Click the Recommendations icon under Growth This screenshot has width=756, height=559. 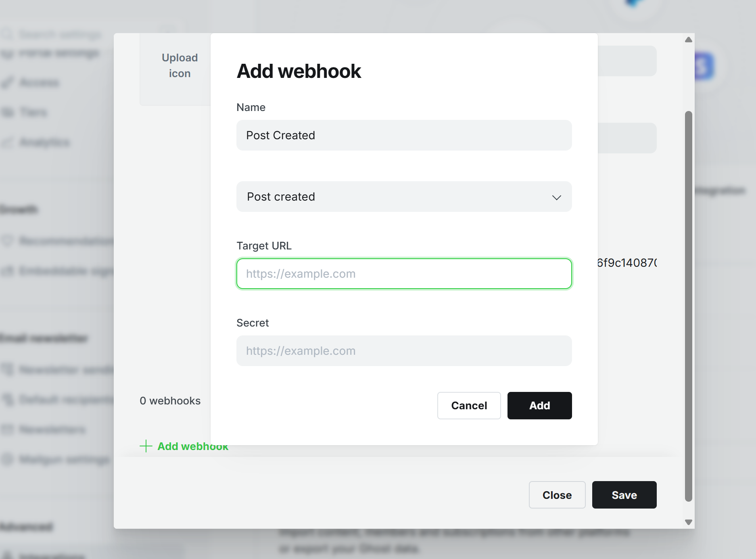pyautogui.click(x=7, y=241)
